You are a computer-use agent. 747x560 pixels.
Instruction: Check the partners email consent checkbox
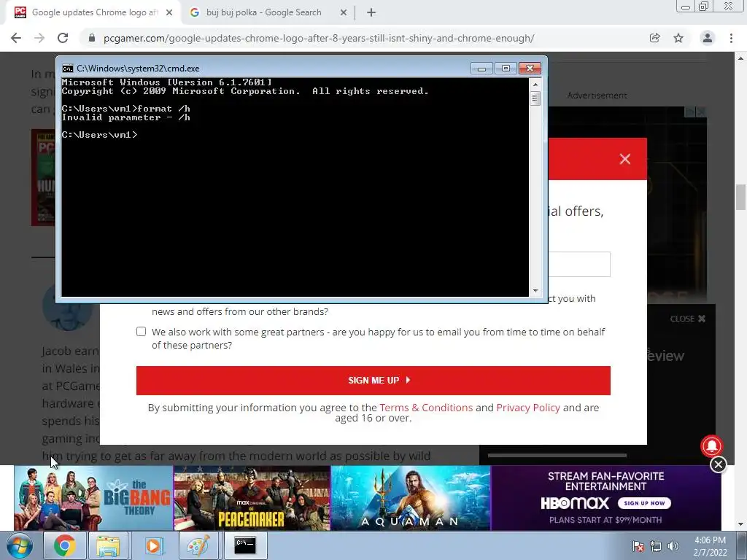tap(141, 332)
